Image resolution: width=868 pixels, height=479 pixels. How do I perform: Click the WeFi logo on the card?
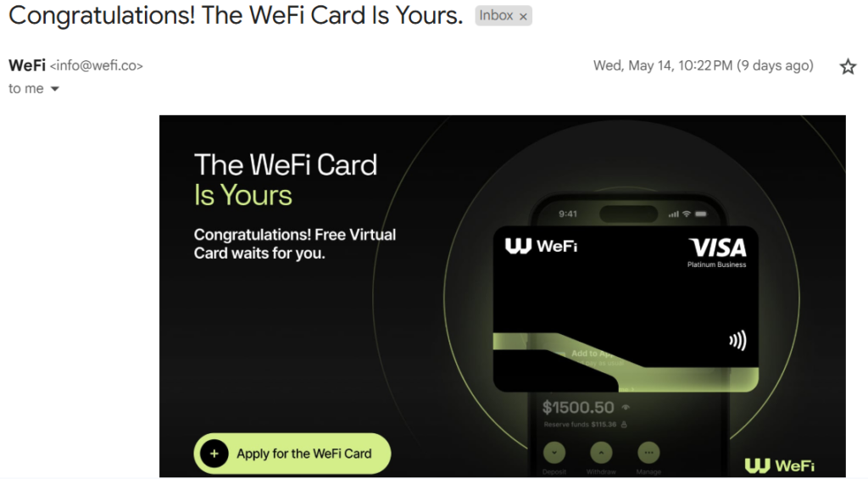click(x=541, y=246)
